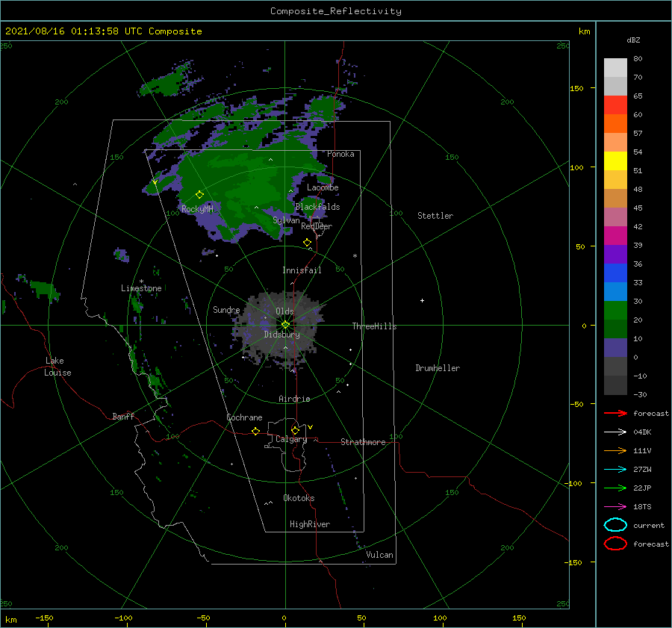Select the green 30 dBZ color swatch
The width and height of the screenshot is (672, 628).
pyautogui.click(x=615, y=311)
